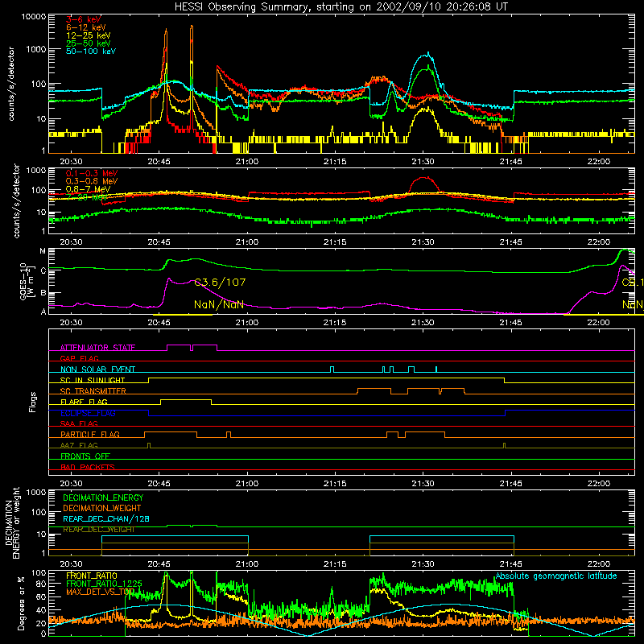Pick the 12-25 keV legend label
This screenshot has width=644, height=644.
(88, 35)
